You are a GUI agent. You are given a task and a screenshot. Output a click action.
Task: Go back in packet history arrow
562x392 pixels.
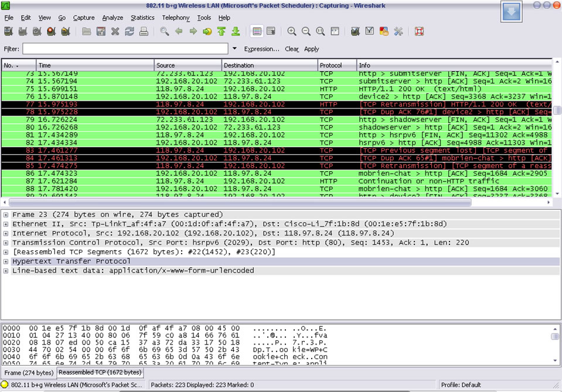click(179, 32)
